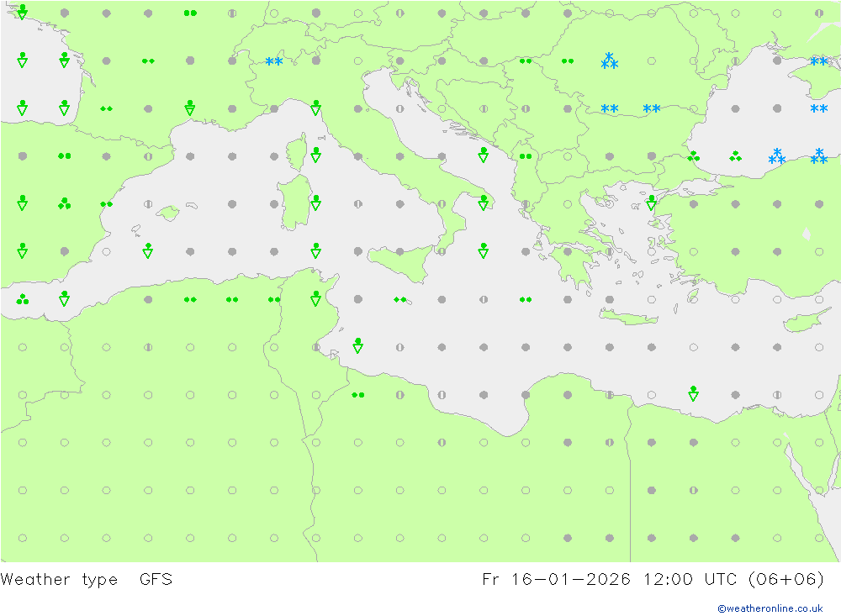Click the triple snowflake symbol over Romania
The image size is (841, 616).
point(609,61)
